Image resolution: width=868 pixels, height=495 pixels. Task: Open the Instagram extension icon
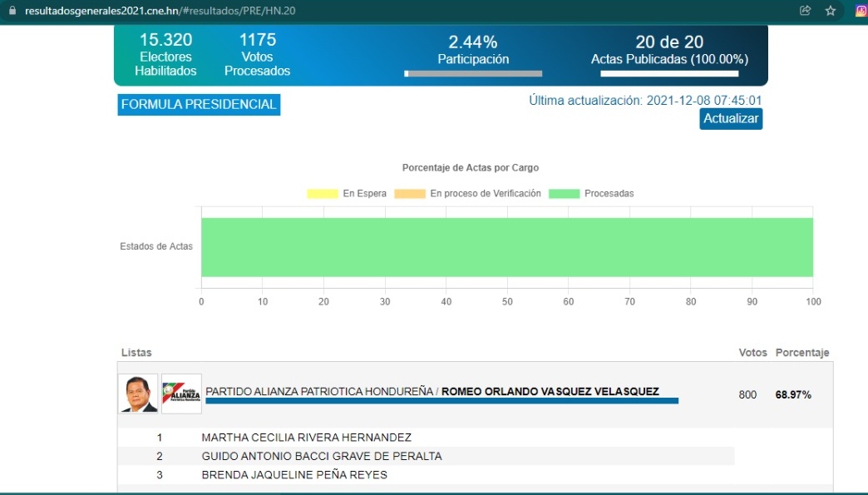tap(861, 11)
